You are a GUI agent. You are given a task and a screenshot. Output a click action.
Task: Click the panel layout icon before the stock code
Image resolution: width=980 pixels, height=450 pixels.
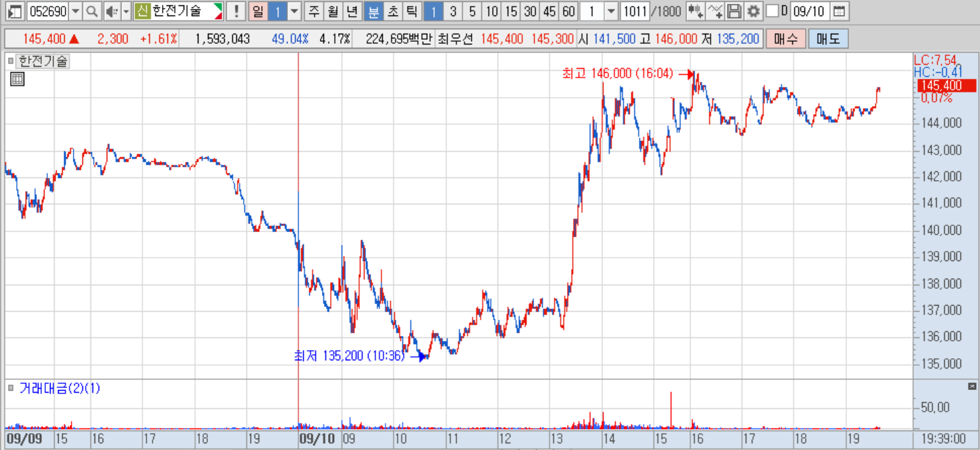[x=15, y=11]
